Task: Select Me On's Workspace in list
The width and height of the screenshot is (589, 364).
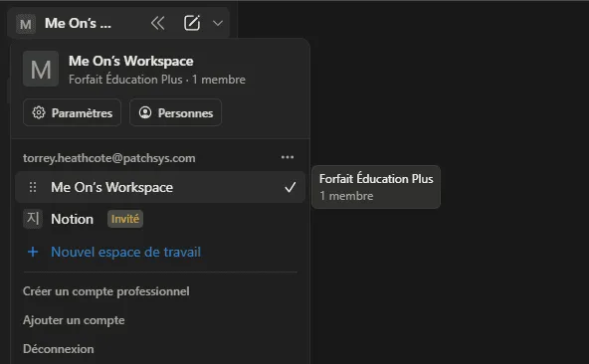Action: tap(160, 187)
